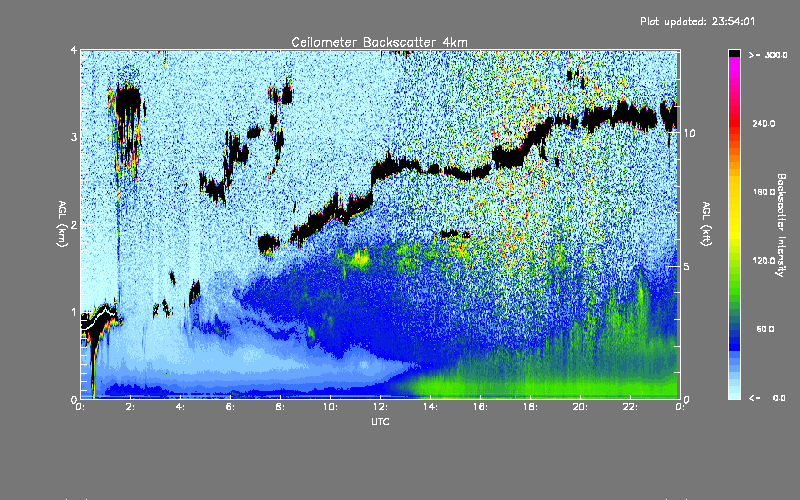Click the '5' kft tick on right axis
Image resolution: width=800 pixels, height=500 pixels.
coord(686,267)
